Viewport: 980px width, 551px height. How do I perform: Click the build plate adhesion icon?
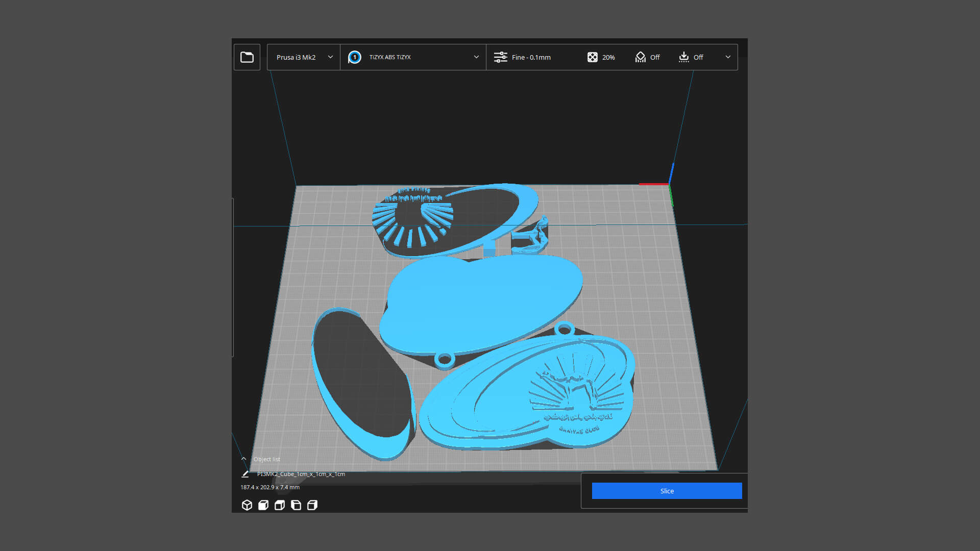(x=684, y=57)
